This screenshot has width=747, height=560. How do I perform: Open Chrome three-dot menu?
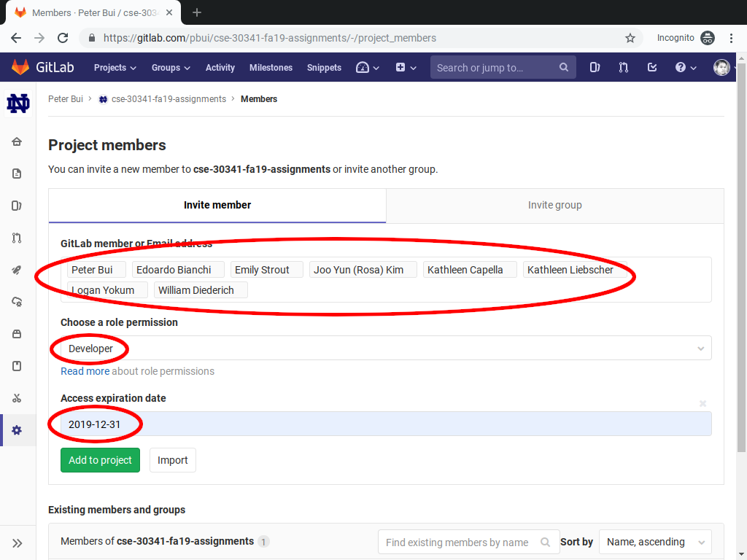pos(731,38)
